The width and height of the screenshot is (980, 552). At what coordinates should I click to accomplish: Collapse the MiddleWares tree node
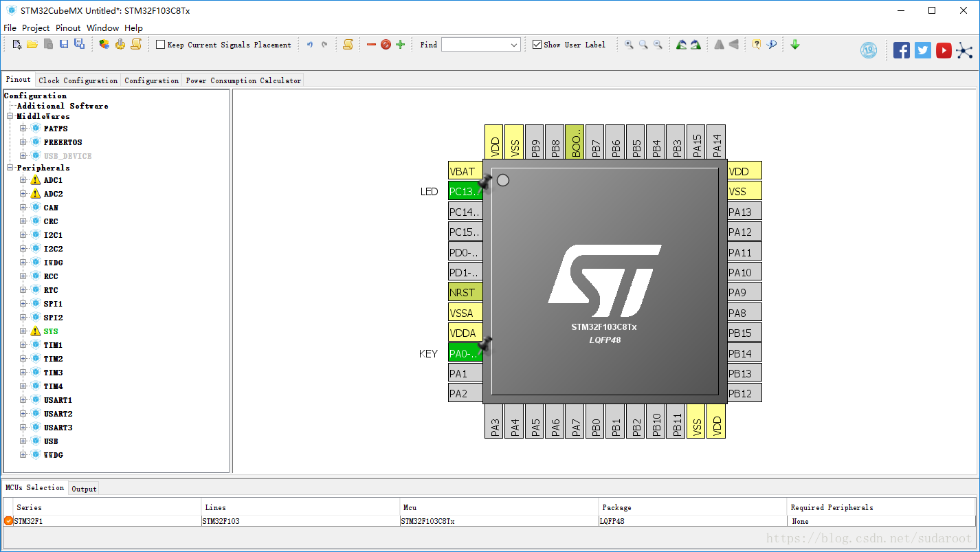10,116
